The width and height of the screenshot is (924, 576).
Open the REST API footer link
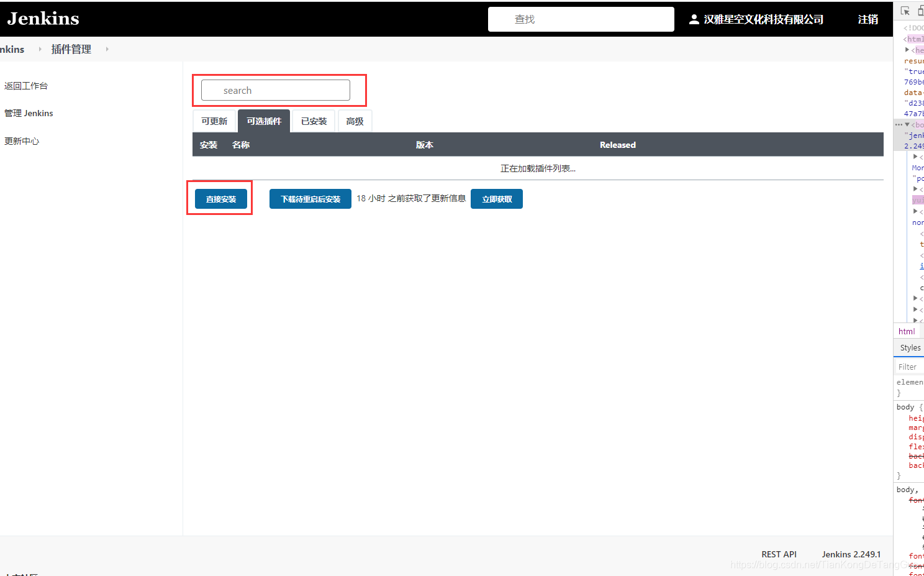(779, 554)
